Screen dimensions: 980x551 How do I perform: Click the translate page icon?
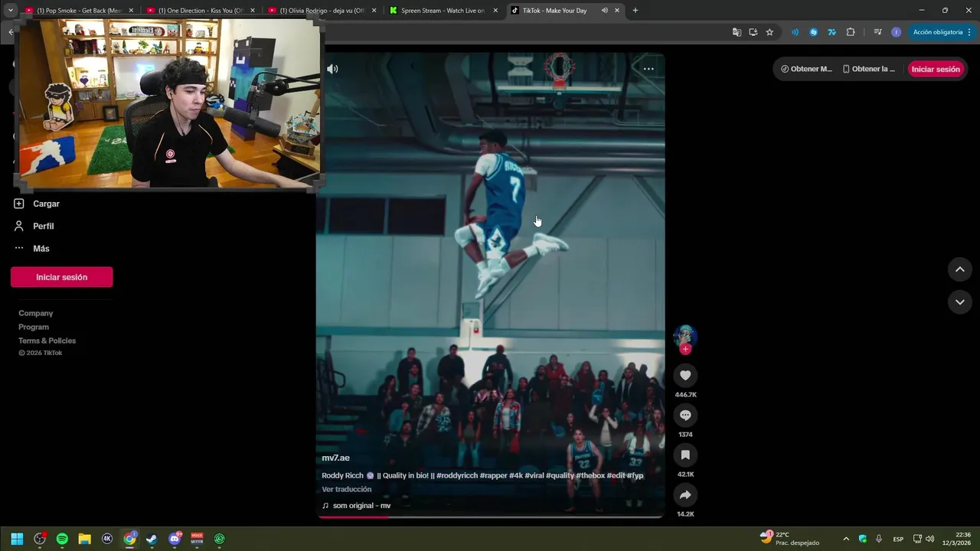pyautogui.click(x=737, y=32)
